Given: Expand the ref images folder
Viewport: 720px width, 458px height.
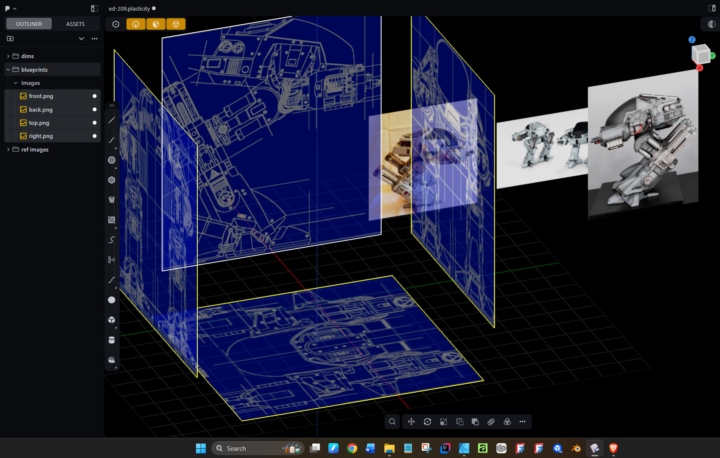Looking at the screenshot, I should click(x=8, y=149).
